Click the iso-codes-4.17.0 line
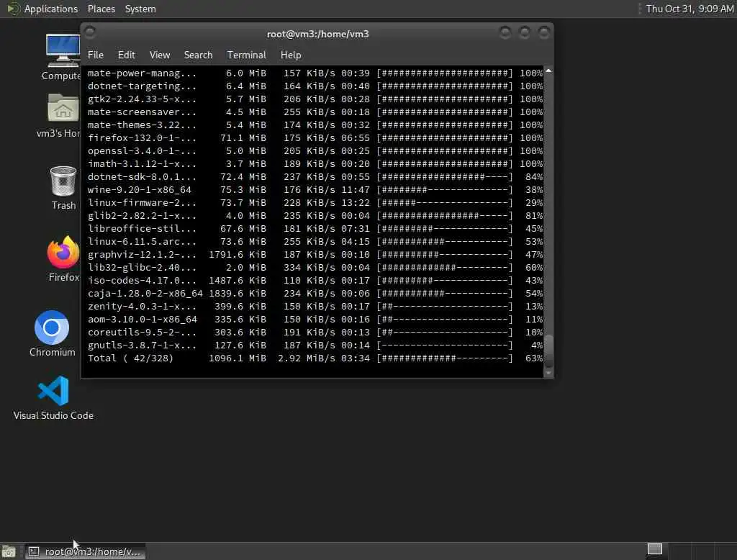This screenshot has width=737, height=560. tap(315, 280)
